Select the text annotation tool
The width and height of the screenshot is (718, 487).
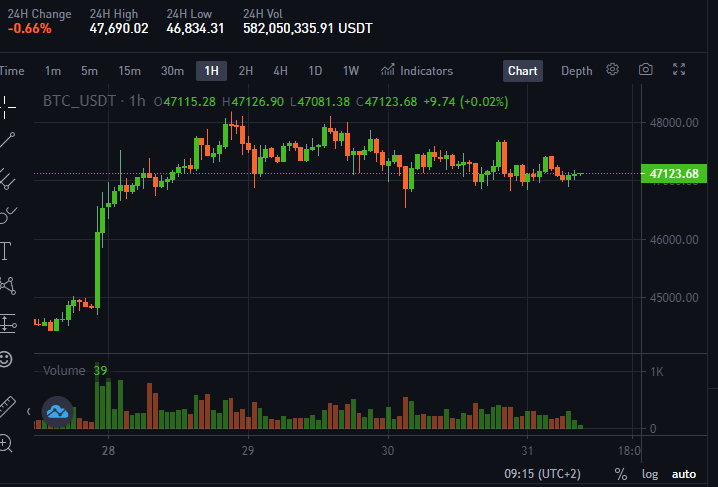point(5,251)
